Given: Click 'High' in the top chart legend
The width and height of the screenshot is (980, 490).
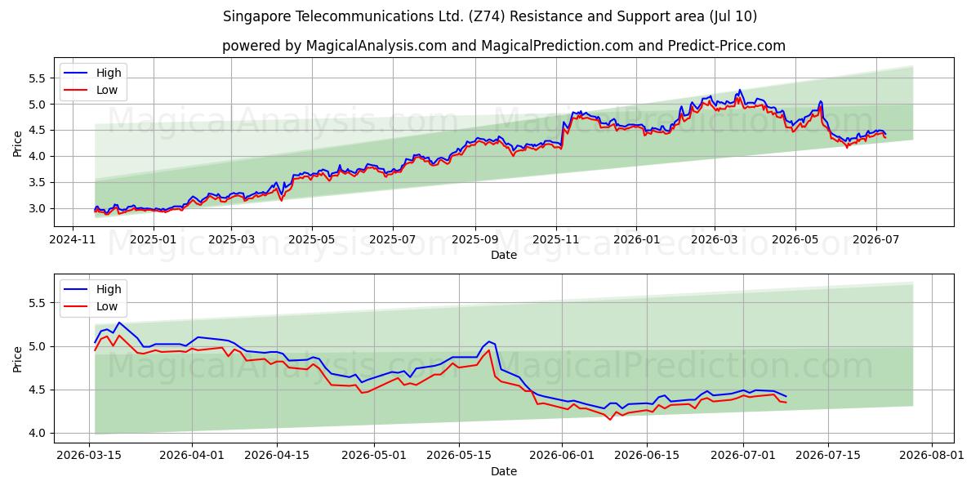Looking at the screenshot, I should tap(109, 73).
